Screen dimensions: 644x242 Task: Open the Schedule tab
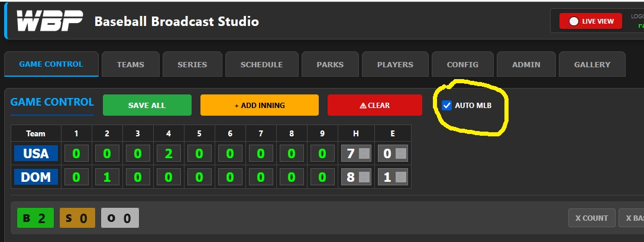tap(261, 64)
